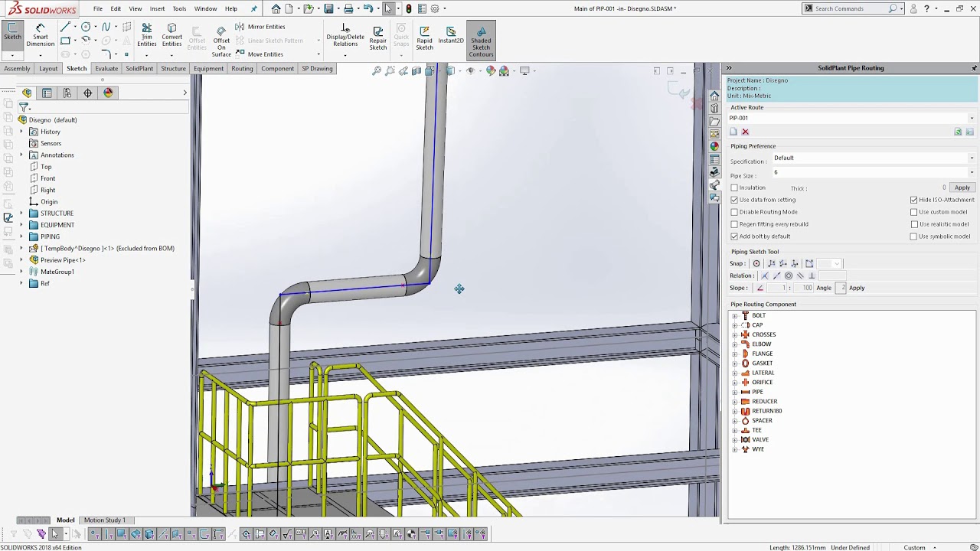Uncheck Hide ISO-Attachment
The width and height of the screenshot is (980, 551).
pyautogui.click(x=914, y=200)
